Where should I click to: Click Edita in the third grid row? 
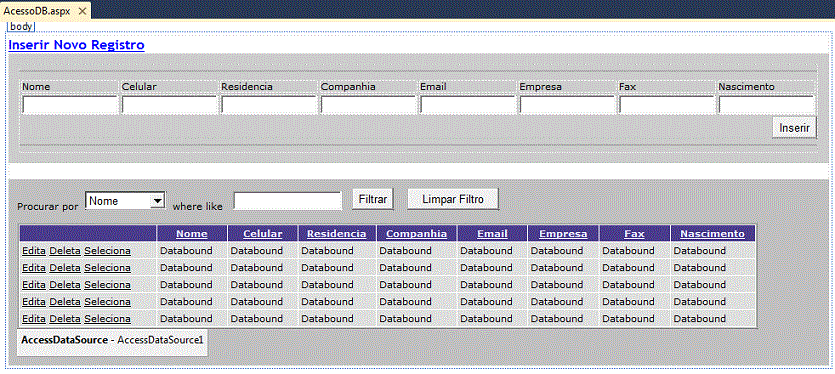point(34,284)
